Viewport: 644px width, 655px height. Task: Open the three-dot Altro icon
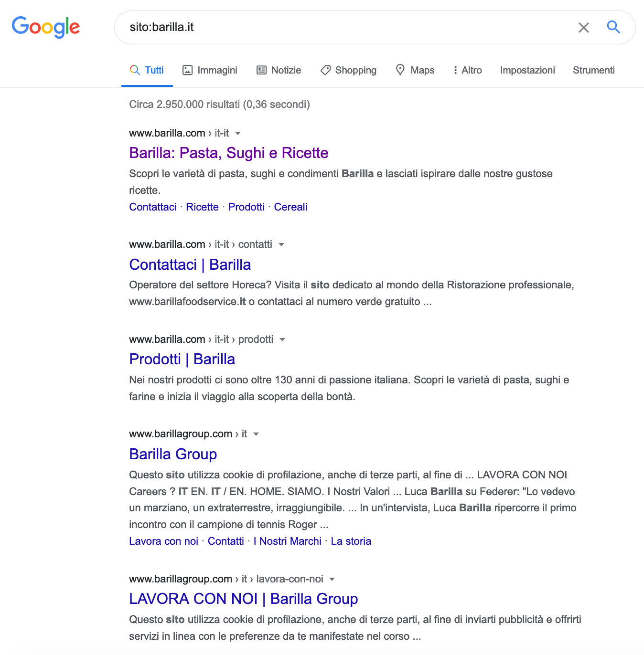(x=455, y=70)
